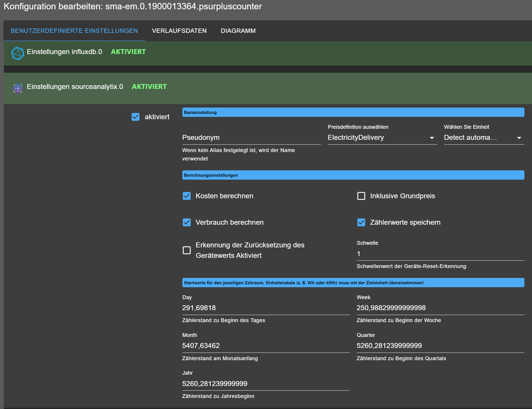Click the Schwelle input field
This screenshot has height=409, width=532.
[440, 254]
